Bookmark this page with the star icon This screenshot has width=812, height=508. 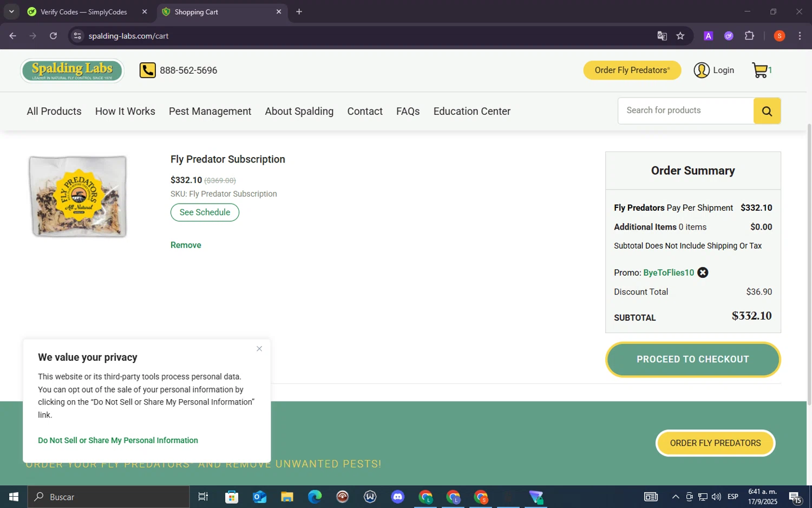pyautogui.click(x=680, y=36)
